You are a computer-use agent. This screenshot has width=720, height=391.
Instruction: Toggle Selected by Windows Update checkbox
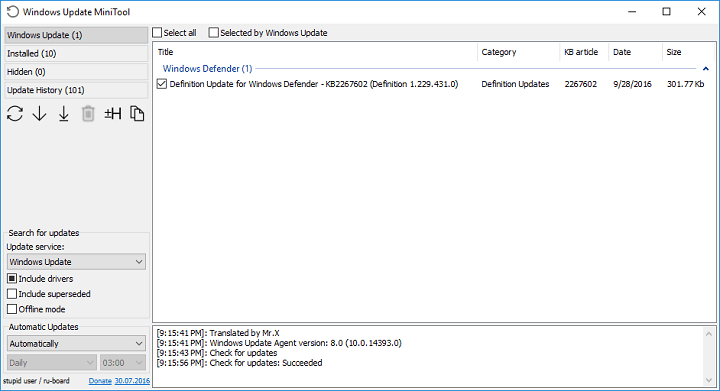[x=214, y=33]
